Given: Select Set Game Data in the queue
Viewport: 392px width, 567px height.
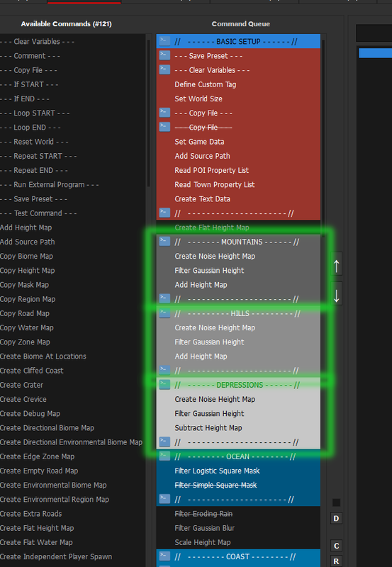Looking at the screenshot, I should (238, 142).
